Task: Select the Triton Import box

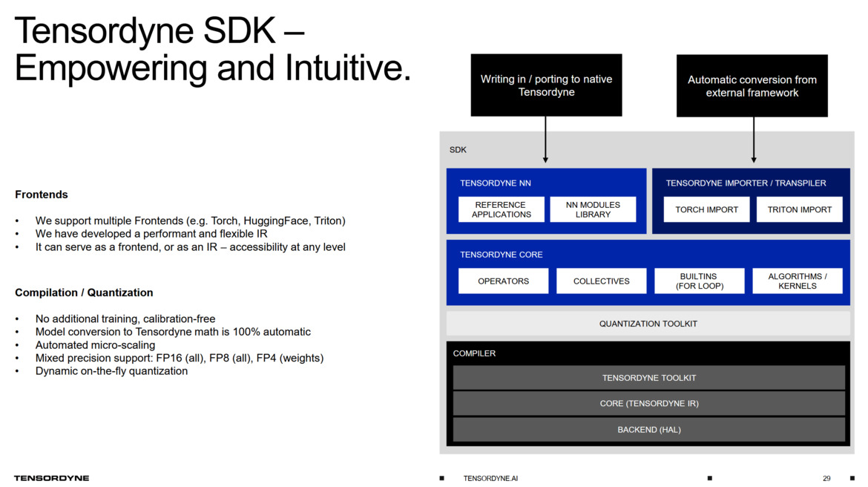Action: pyautogui.click(x=799, y=209)
